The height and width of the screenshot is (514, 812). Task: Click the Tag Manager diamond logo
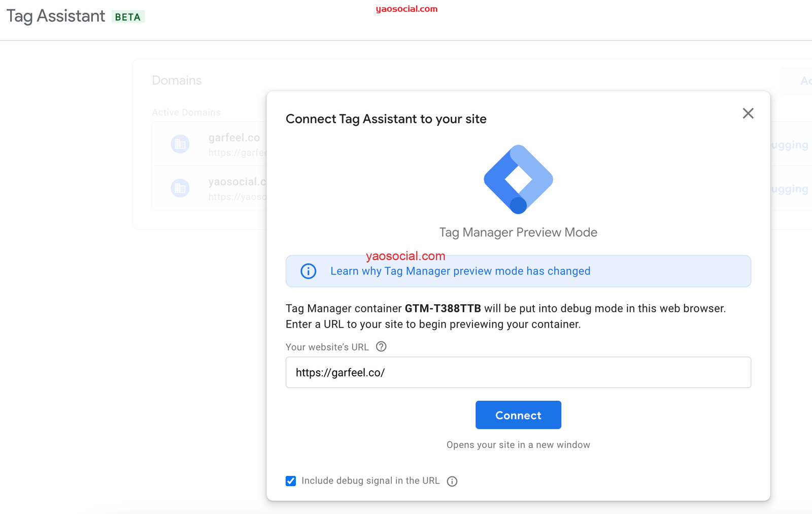coord(518,179)
